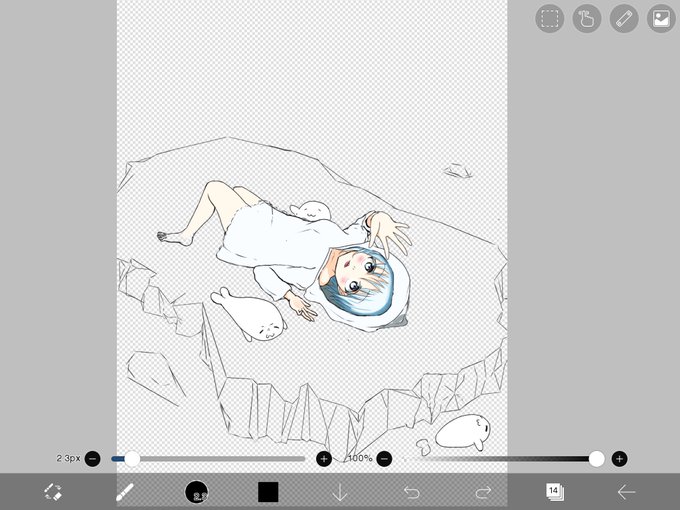Increase opacity with plus button
The width and height of the screenshot is (680, 510).
tap(619, 458)
